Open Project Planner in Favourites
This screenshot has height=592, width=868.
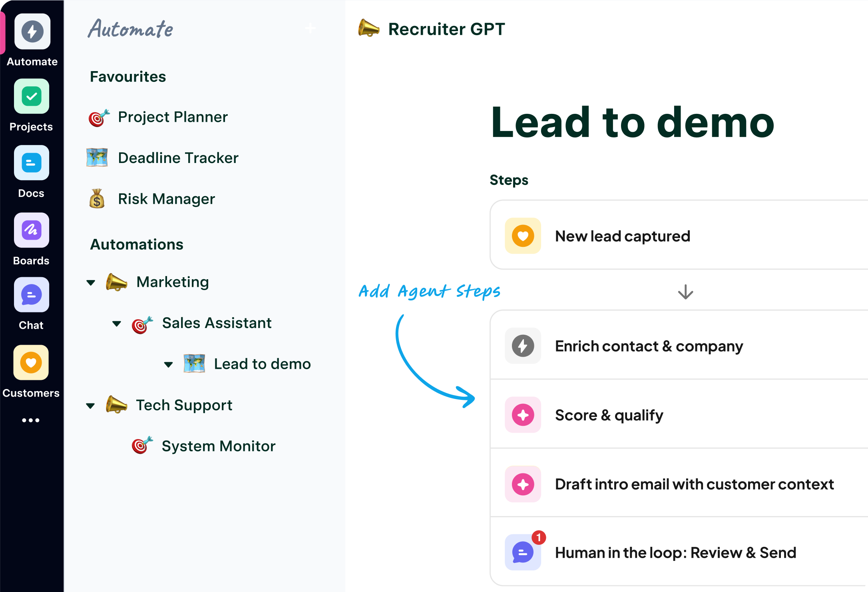pyautogui.click(x=173, y=117)
